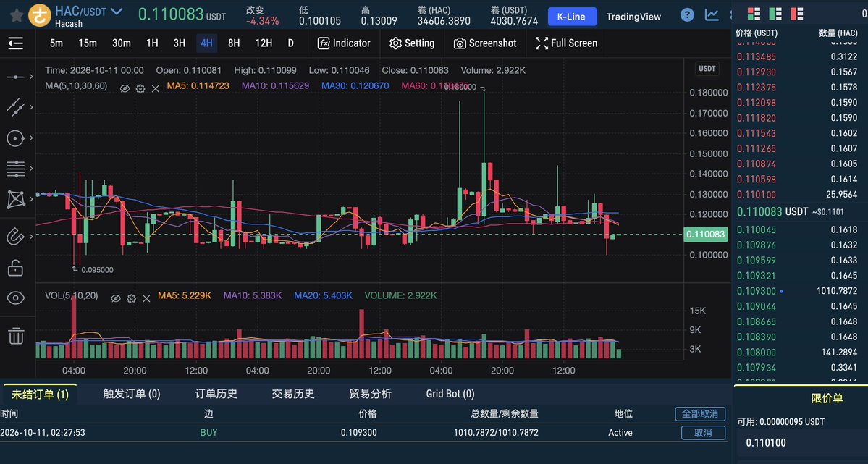Switch to K-Line chart mode
The width and height of the screenshot is (868, 464).
pos(572,17)
